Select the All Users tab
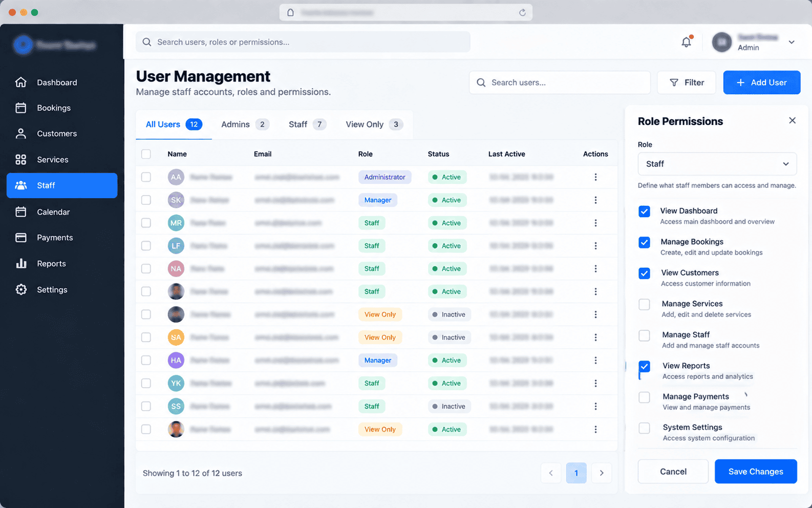Viewport: 812px width, 508px height. [174, 124]
